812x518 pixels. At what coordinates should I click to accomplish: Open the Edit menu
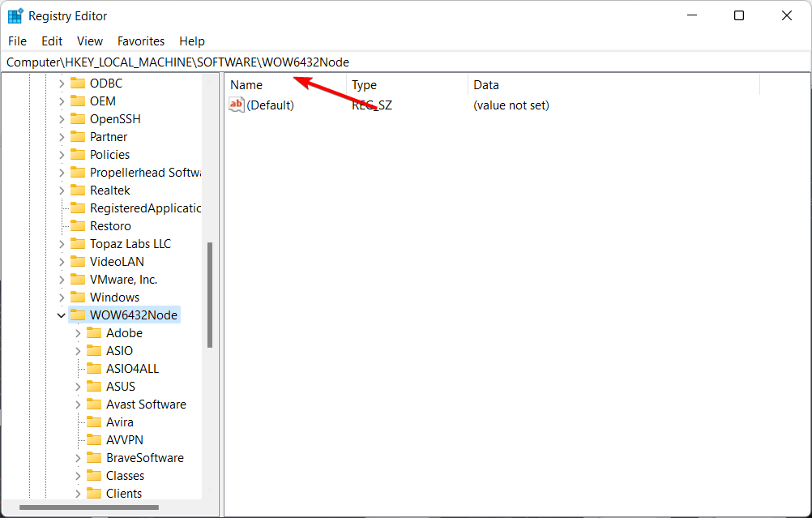tap(52, 41)
